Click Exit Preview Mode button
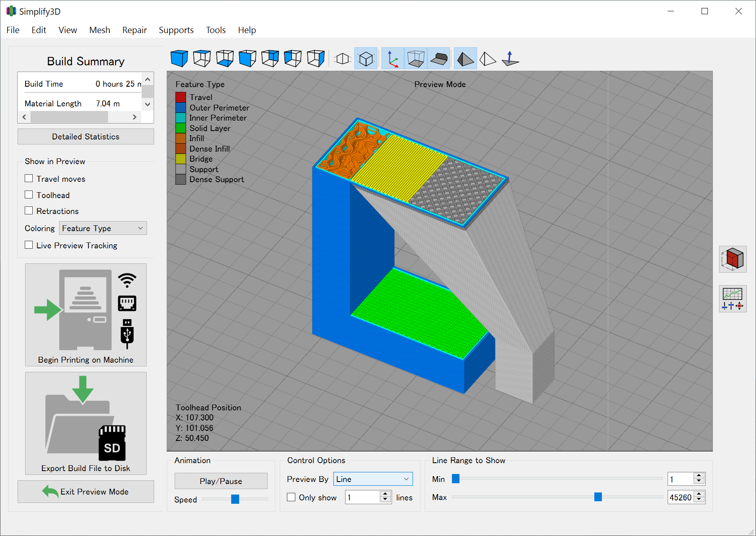Viewport: 756px width, 536px height. pyautogui.click(x=86, y=492)
